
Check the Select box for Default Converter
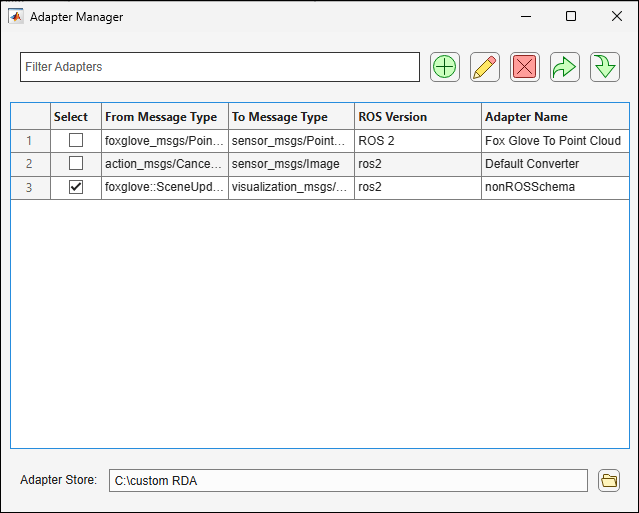76,163
